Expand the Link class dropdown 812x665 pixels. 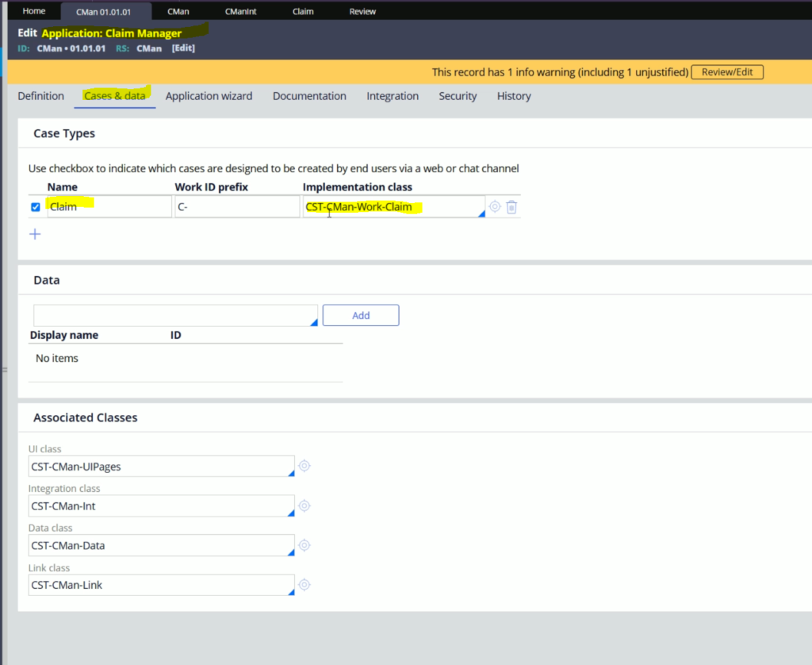tap(291, 592)
